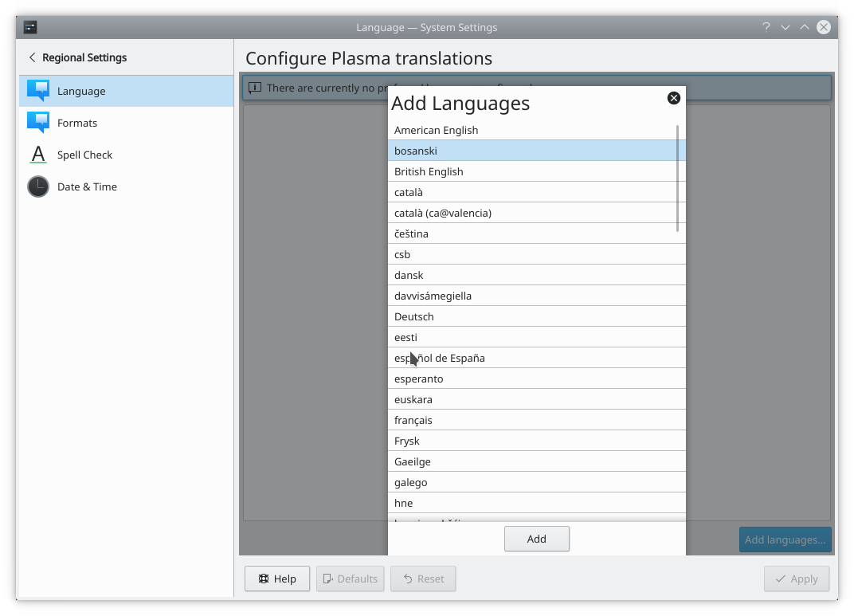The width and height of the screenshot is (854, 616).
Task: Go back via Regional Settings arrow
Action: pyautogui.click(x=33, y=57)
